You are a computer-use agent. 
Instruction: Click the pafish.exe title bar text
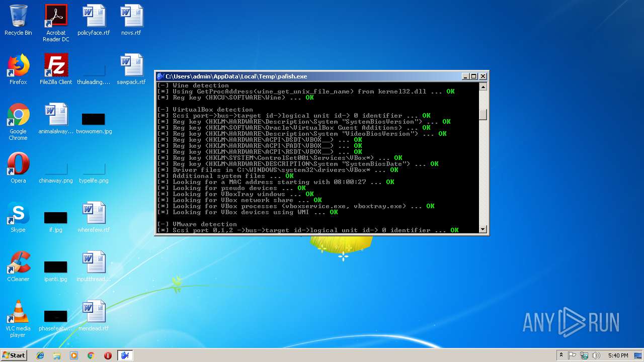pyautogui.click(x=236, y=76)
